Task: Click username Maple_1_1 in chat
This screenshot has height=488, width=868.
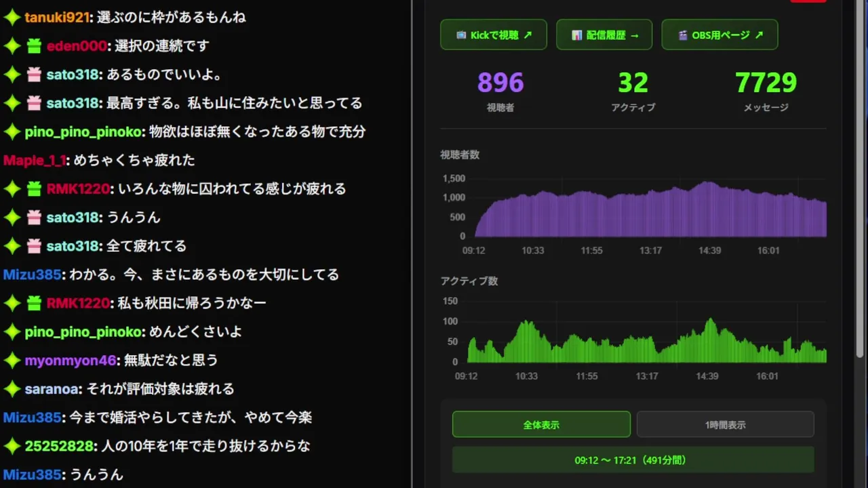Action: point(35,160)
